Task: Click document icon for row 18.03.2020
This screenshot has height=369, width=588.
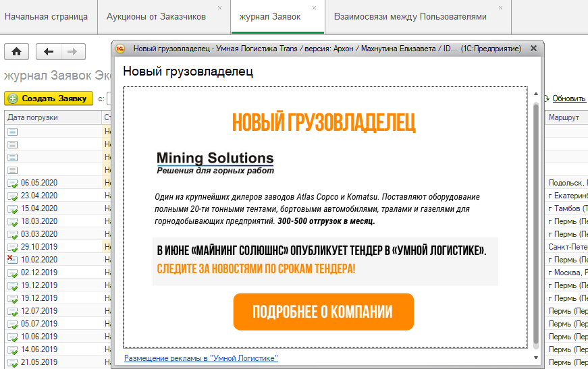Action: point(13,221)
